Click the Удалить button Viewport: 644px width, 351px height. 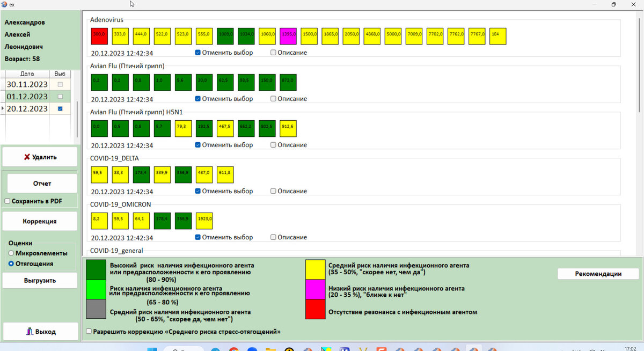(x=40, y=157)
